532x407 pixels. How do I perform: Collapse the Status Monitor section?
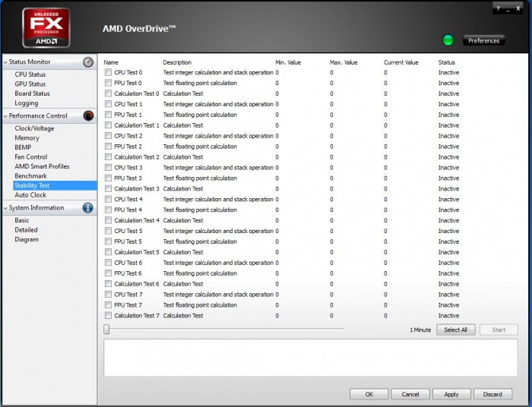[5, 62]
